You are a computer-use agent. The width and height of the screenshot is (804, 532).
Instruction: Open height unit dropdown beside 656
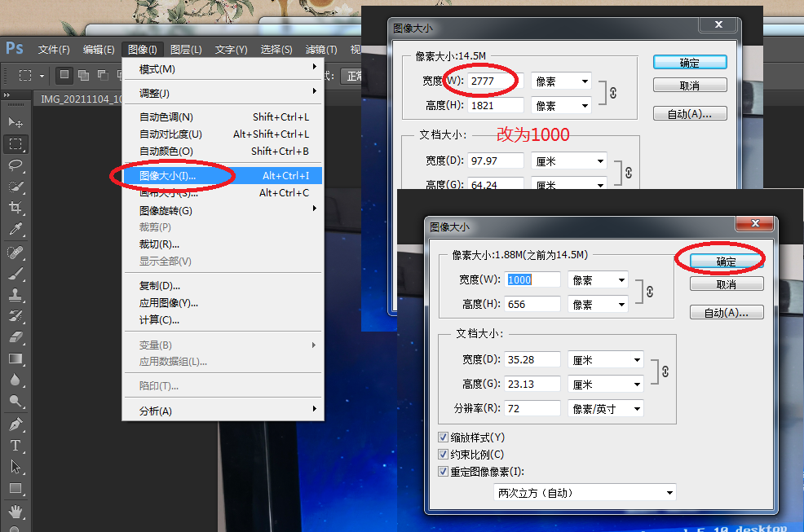tap(598, 305)
